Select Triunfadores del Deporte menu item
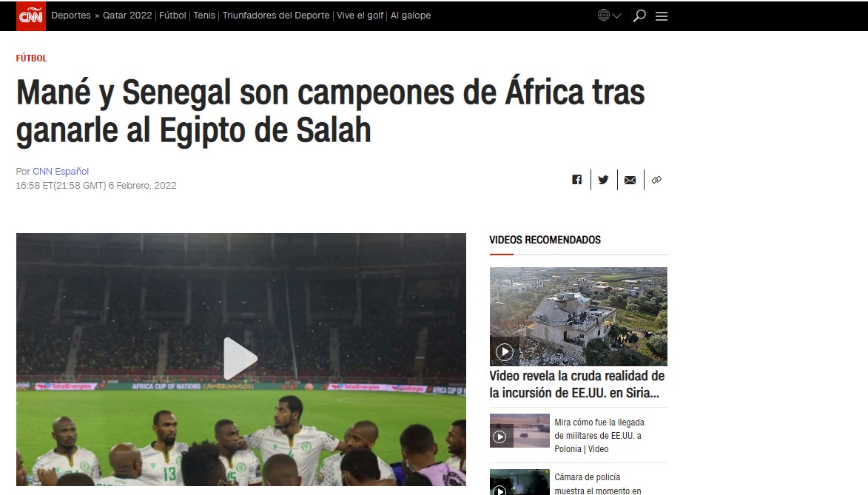The width and height of the screenshot is (868, 495). tap(276, 16)
